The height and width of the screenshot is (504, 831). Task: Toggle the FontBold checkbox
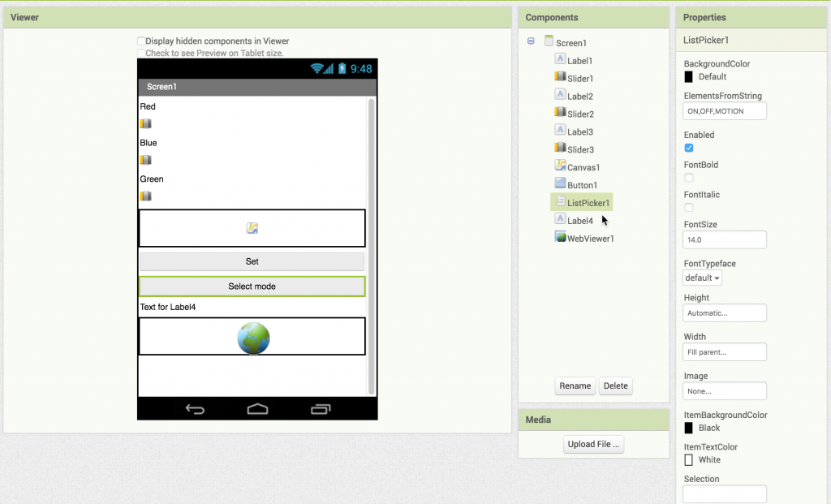coord(689,178)
